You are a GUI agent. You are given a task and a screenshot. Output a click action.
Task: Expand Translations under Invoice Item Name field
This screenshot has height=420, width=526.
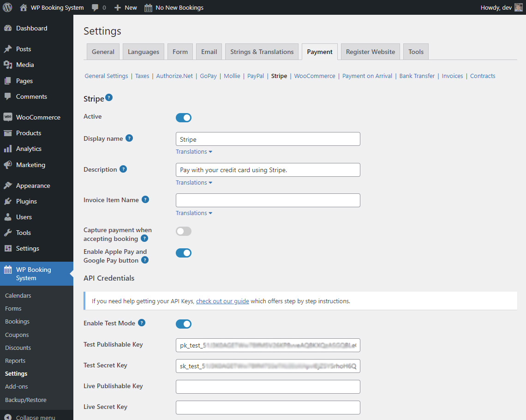[x=194, y=213]
